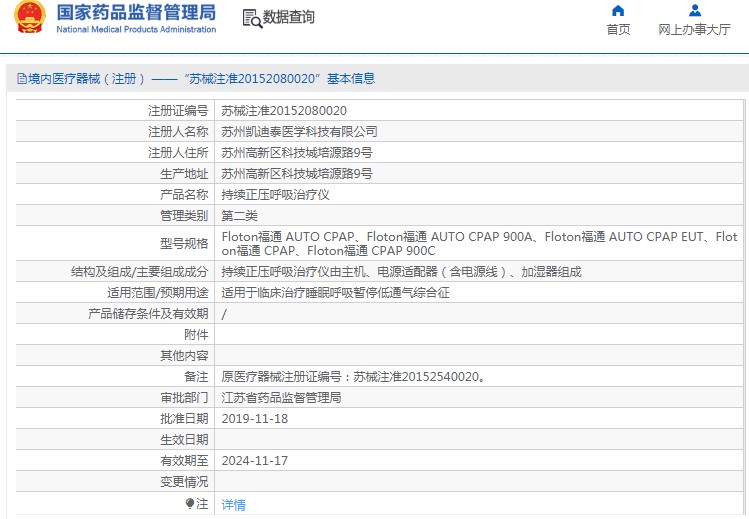Screen dimensions: 749x519
Task: Click 数据查询 heading text
Action: (x=289, y=17)
